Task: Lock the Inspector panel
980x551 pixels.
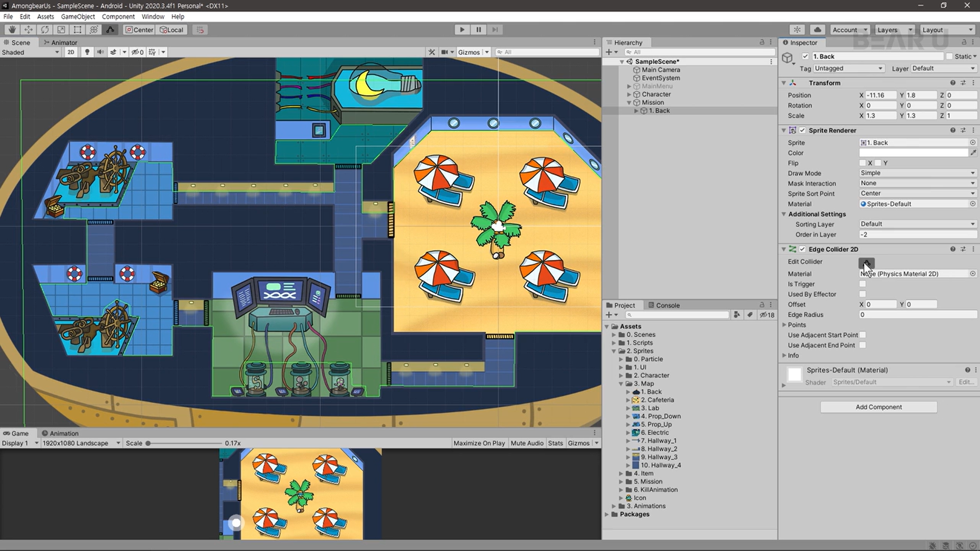Action: (x=964, y=42)
